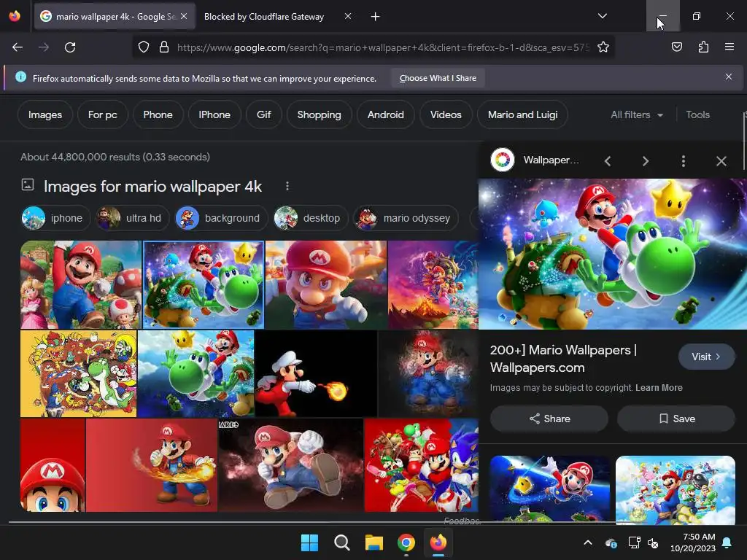Viewport: 747px width, 560px height.
Task: Click large Mario Galaxy preview image
Action: pos(612,254)
